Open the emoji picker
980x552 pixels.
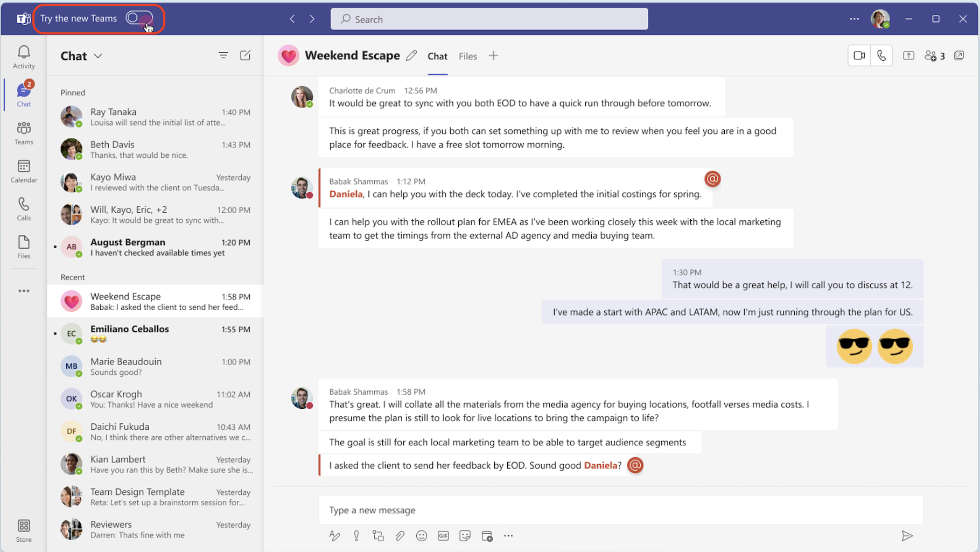(x=422, y=536)
